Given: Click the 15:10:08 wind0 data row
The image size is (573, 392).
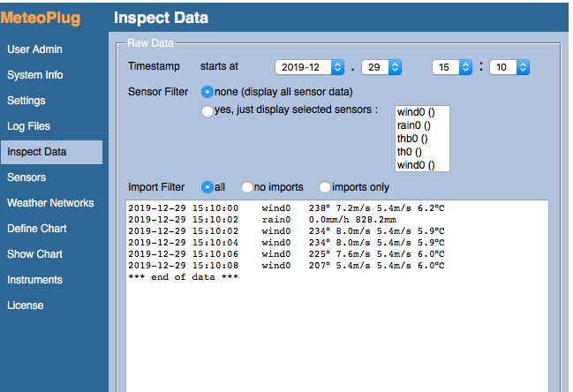Looking at the screenshot, I should [x=286, y=266].
